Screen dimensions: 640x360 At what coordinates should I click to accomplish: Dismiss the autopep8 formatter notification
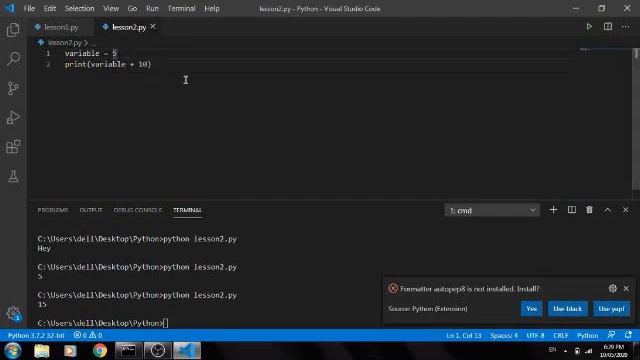coord(626,289)
